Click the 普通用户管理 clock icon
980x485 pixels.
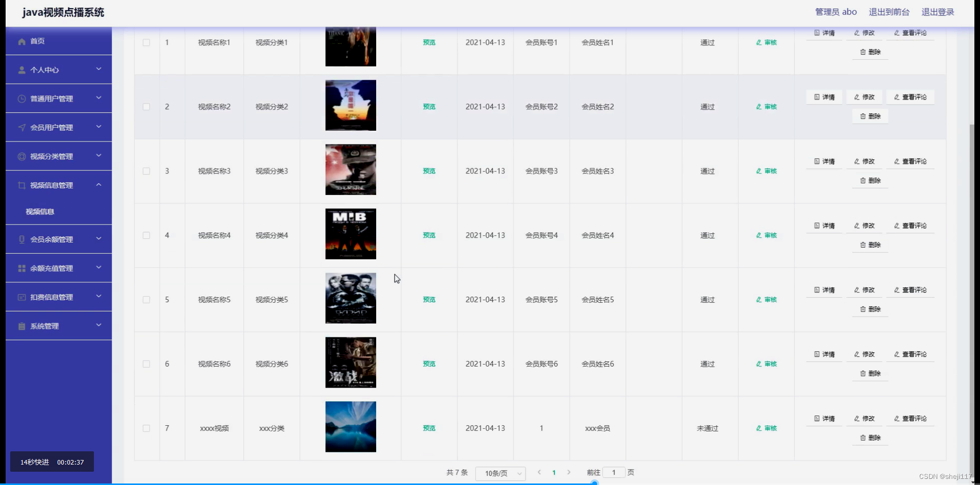coord(21,99)
